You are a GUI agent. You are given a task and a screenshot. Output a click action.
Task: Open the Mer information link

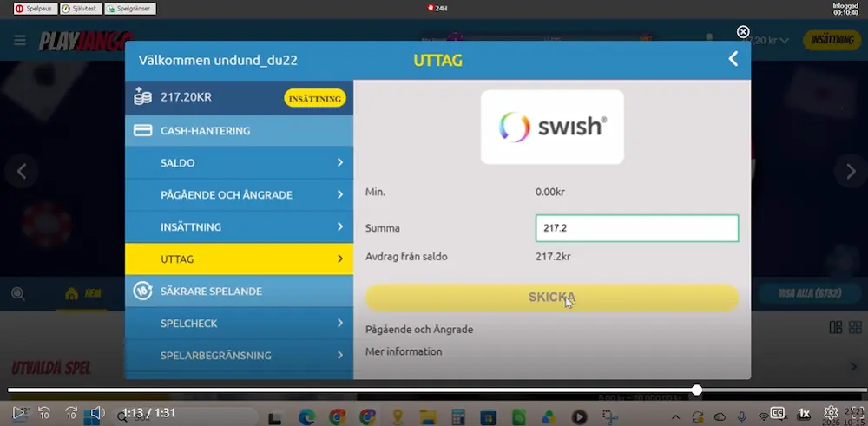pos(404,352)
